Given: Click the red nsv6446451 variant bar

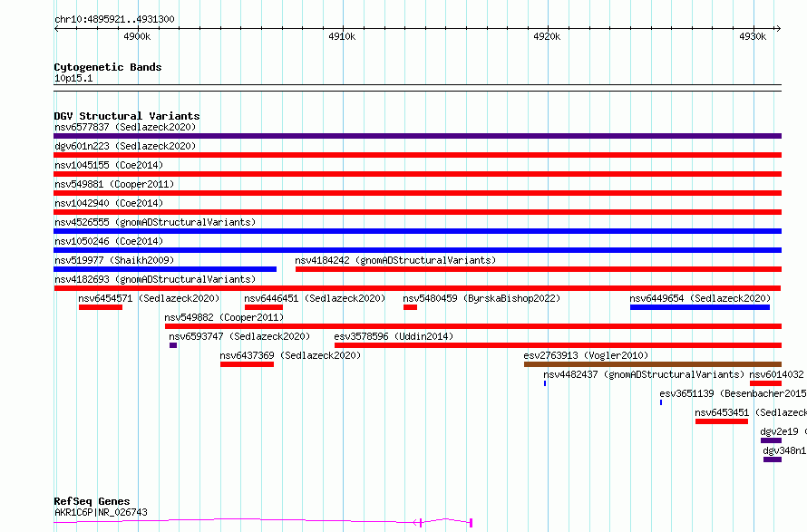Looking at the screenshot, I should [264, 307].
